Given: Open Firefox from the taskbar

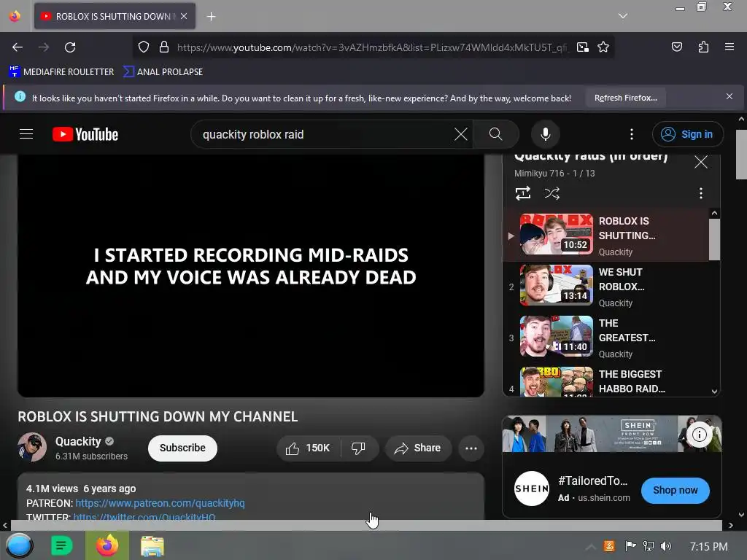Looking at the screenshot, I should pyautogui.click(x=107, y=545).
